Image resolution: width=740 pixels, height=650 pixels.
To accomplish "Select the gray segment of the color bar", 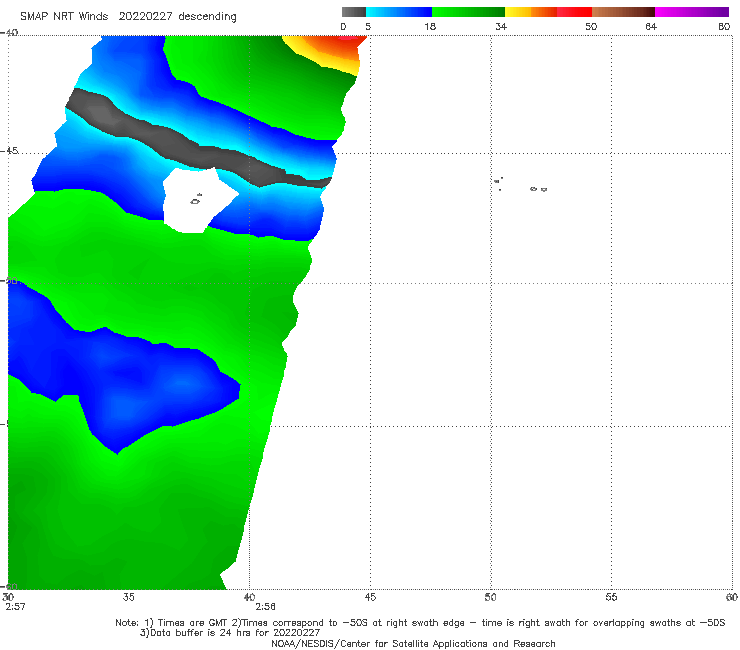I will [x=354, y=12].
